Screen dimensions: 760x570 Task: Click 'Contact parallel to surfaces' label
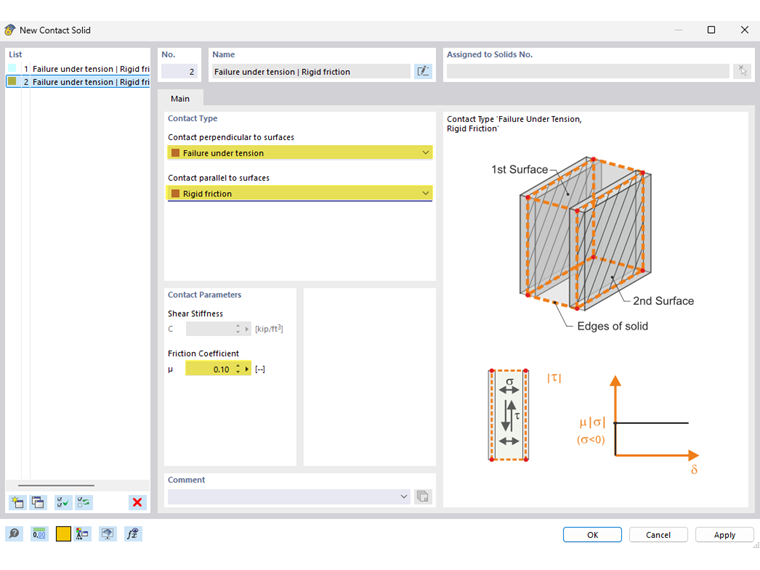219,178
